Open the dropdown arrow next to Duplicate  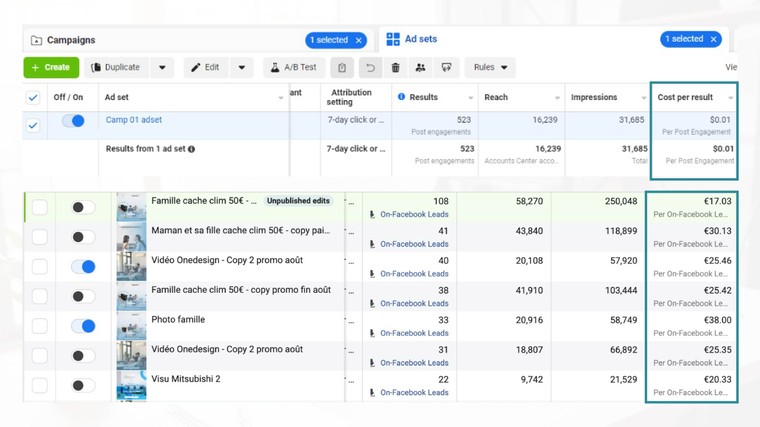point(163,68)
